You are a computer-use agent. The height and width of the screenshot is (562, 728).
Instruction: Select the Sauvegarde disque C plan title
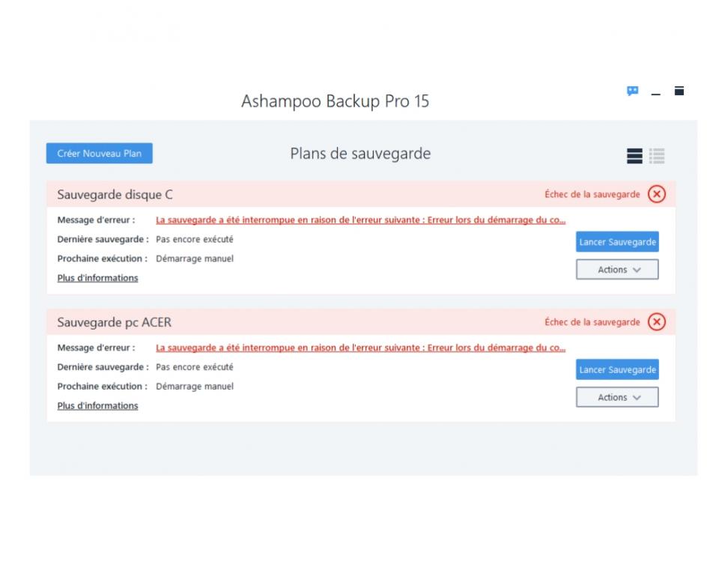[115, 195]
